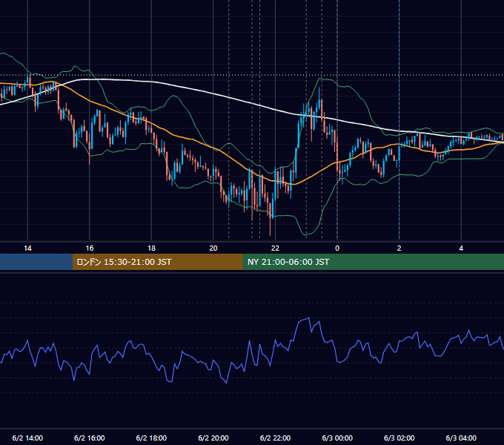
Task: Click the 18 hour axis label
Action: [x=151, y=248]
